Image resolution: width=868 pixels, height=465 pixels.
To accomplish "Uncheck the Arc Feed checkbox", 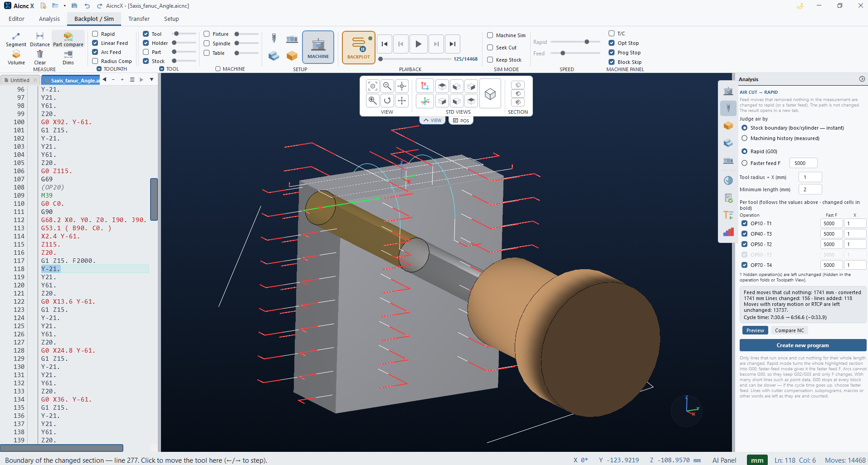I will [95, 52].
